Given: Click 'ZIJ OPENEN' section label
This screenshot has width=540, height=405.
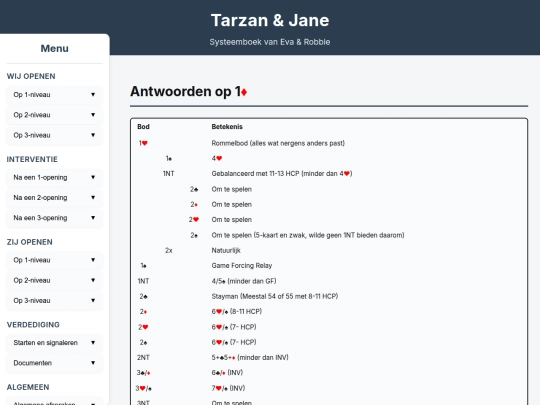Looking at the screenshot, I should pyautogui.click(x=30, y=242).
